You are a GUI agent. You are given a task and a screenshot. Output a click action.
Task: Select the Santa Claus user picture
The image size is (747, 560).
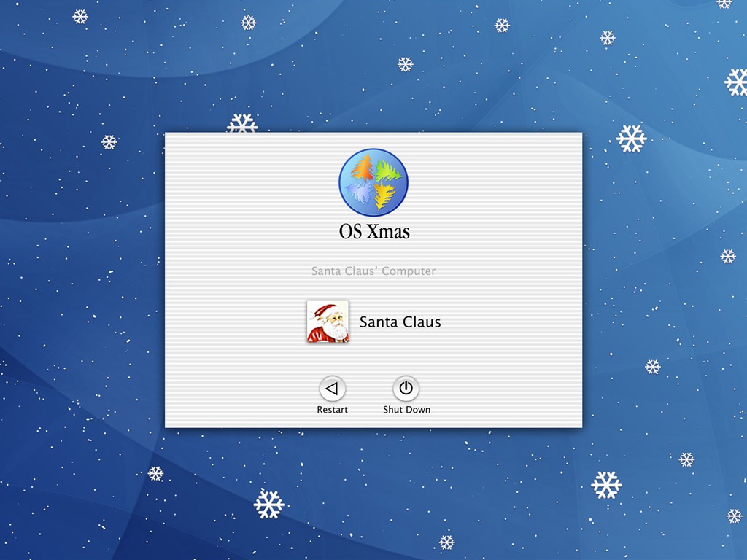click(x=328, y=322)
